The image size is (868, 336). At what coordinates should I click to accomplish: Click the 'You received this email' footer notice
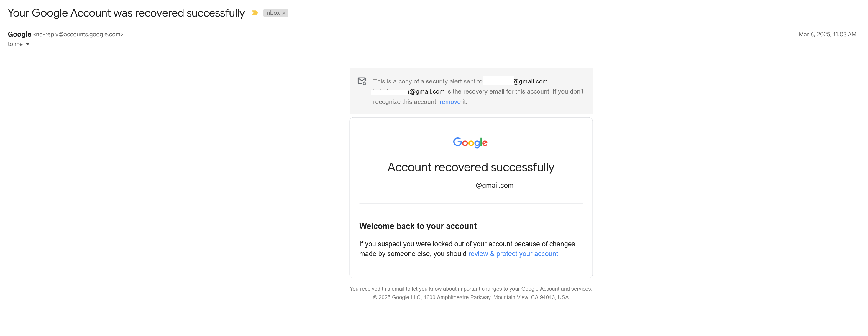pos(471,289)
